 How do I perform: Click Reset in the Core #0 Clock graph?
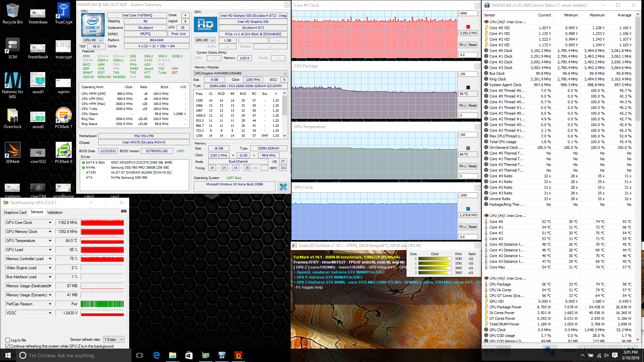tap(473, 45)
